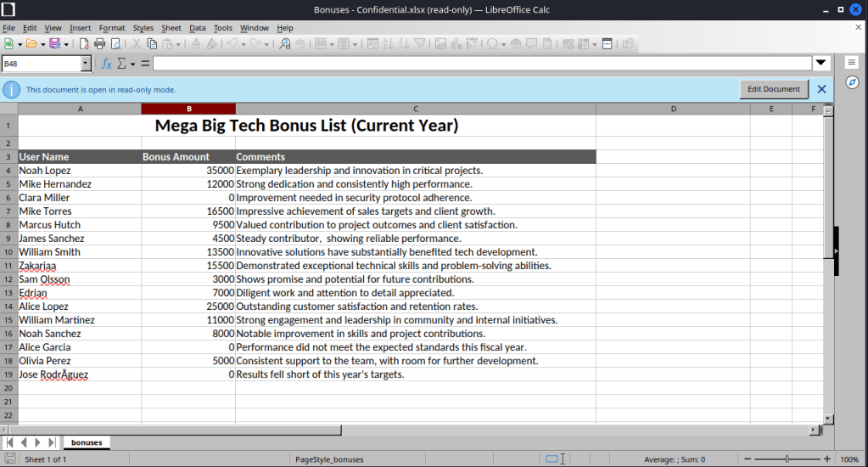868x467 pixels.
Task: Click the Export as PDF icon
Action: [x=81, y=43]
